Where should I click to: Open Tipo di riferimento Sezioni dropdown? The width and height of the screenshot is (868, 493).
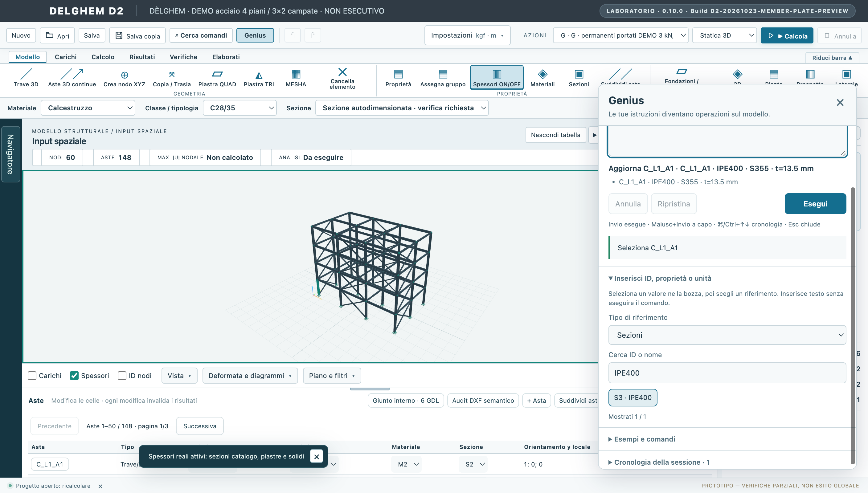click(x=727, y=335)
